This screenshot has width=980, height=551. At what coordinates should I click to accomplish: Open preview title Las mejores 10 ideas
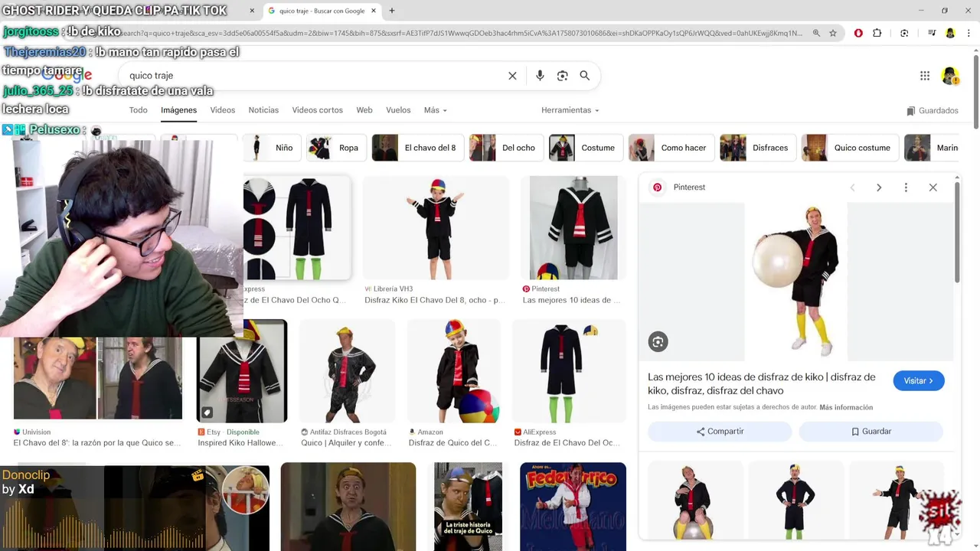coord(762,384)
